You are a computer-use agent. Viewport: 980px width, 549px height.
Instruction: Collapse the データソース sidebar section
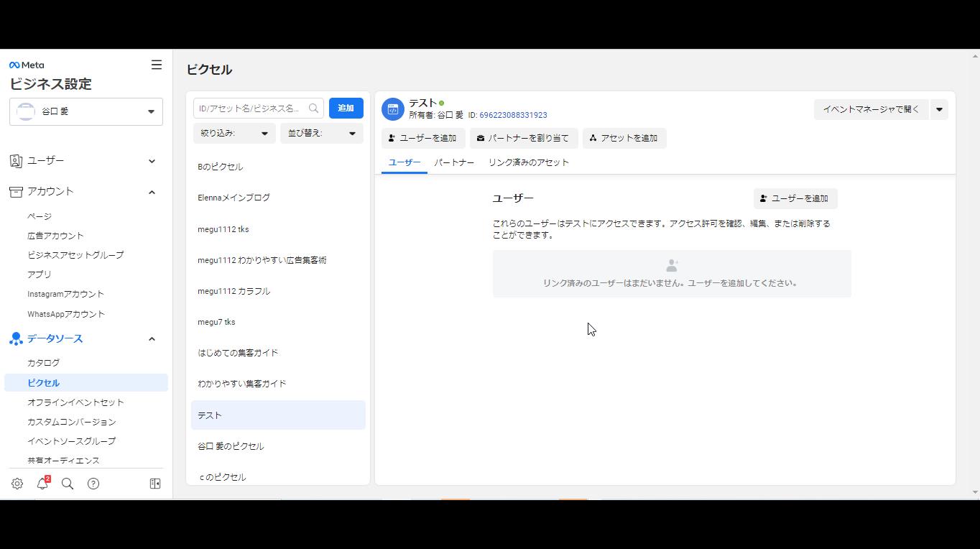[152, 339]
